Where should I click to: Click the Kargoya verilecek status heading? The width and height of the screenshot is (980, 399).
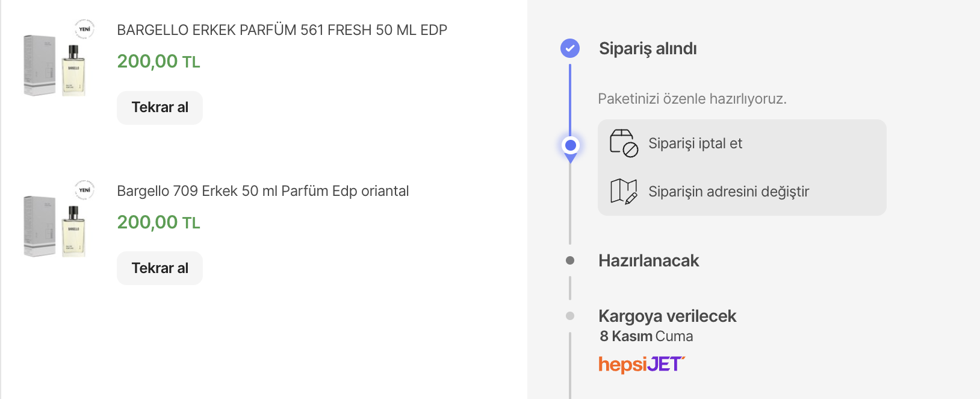[x=667, y=316]
